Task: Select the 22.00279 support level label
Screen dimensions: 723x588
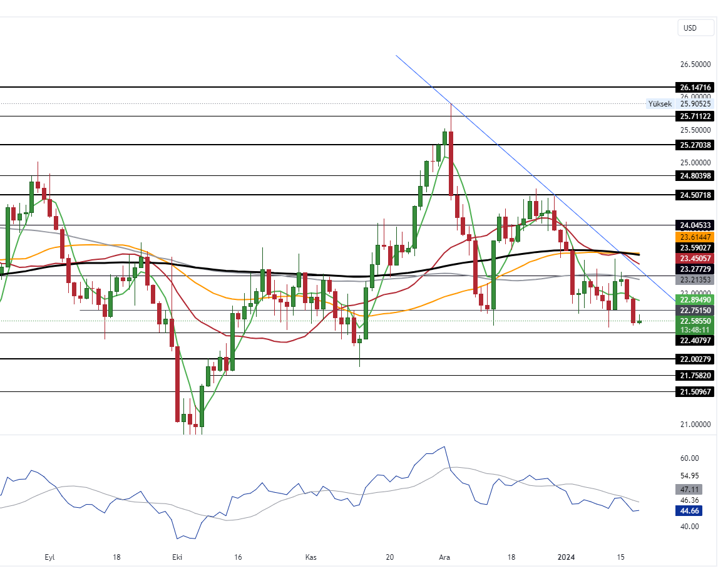Action: (x=695, y=359)
